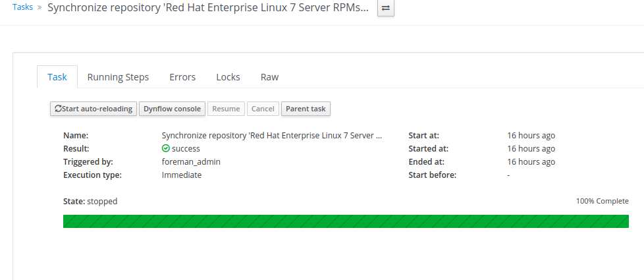Switch to the Running Steps tab
Image resolution: width=644 pixels, height=280 pixels.
tap(119, 77)
